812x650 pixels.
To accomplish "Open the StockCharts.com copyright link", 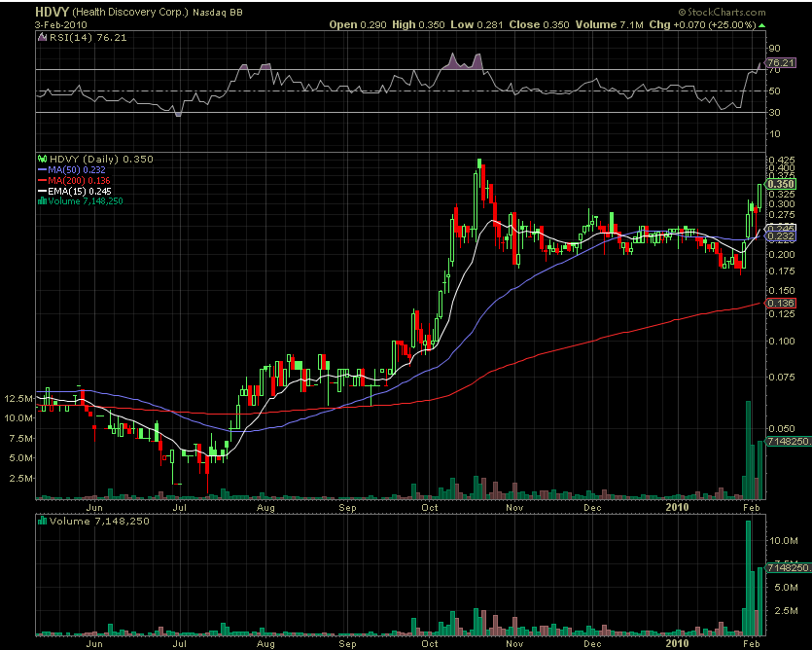I will [723, 12].
